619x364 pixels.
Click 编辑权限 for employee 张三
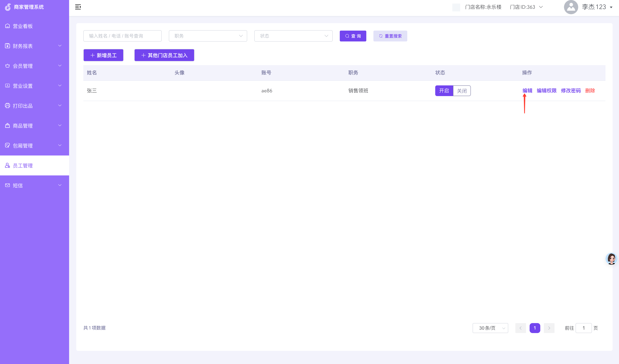coord(547,91)
